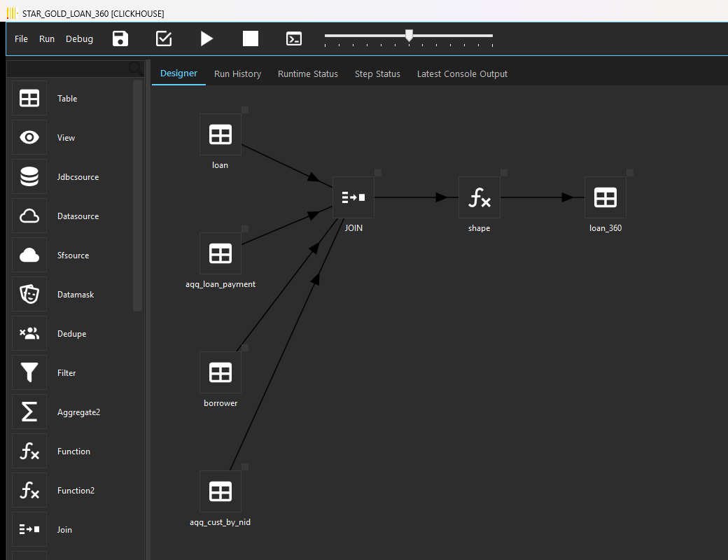Select the agg_loan_payment table node
728x560 pixels.
click(x=220, y=253)
